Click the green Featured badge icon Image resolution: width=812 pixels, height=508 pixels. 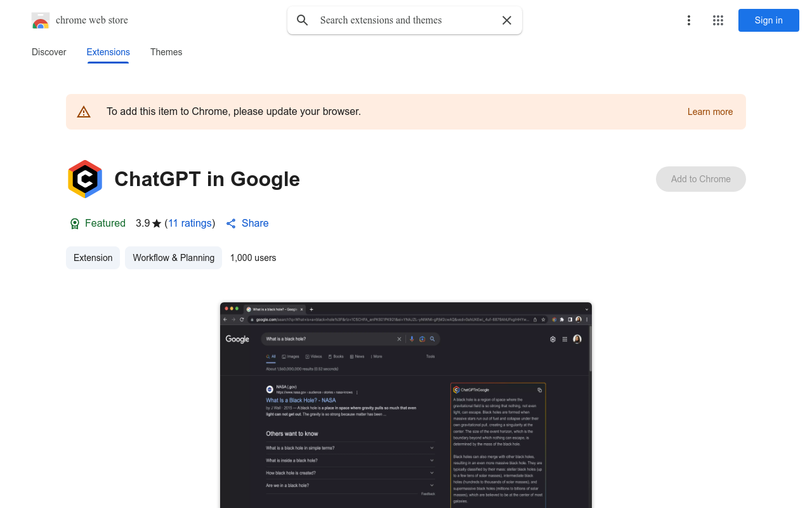pos(75,224)
